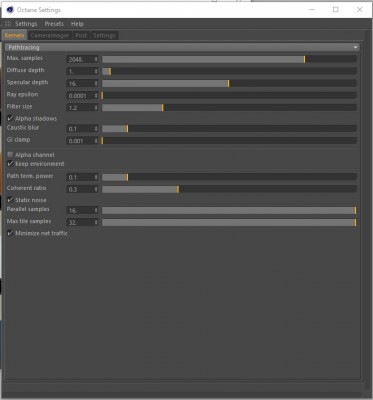Switch to the Kernels tab
Image resolution: width=373 pixels, height=400 pixels.
(x=15, y=35)
